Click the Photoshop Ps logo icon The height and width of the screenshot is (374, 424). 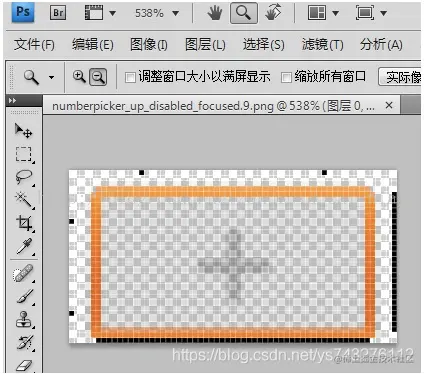pyautogui.click(x=23, y=13)
